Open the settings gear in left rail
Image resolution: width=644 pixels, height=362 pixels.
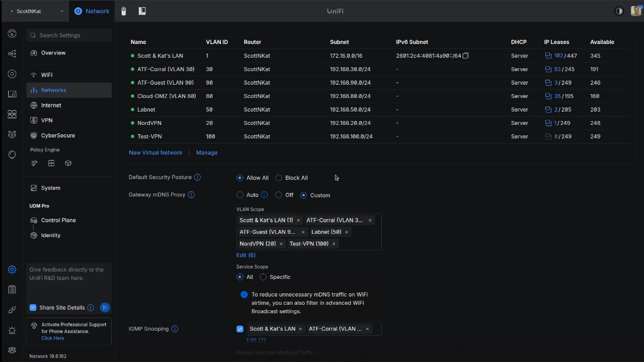(x=12, y=270)
